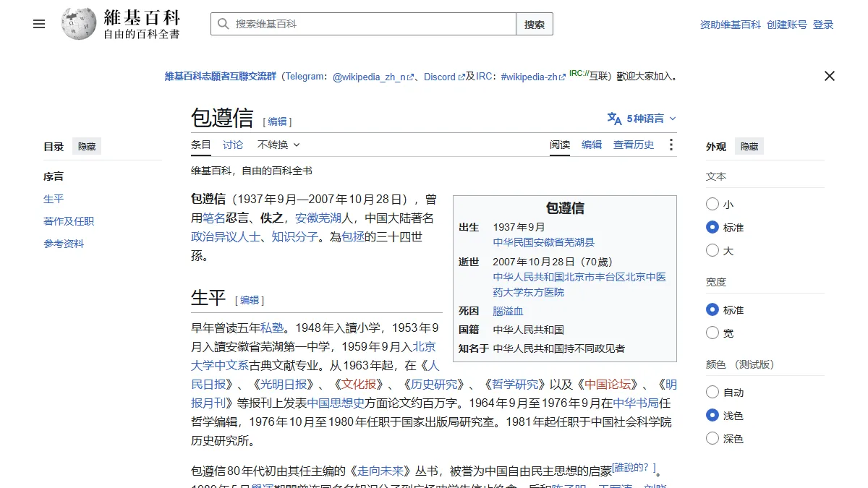The height and width of the screenshot is (488, 868).
Task: Click the 2007年10月28日（70歲） infobox value
Action: (553, 262)
